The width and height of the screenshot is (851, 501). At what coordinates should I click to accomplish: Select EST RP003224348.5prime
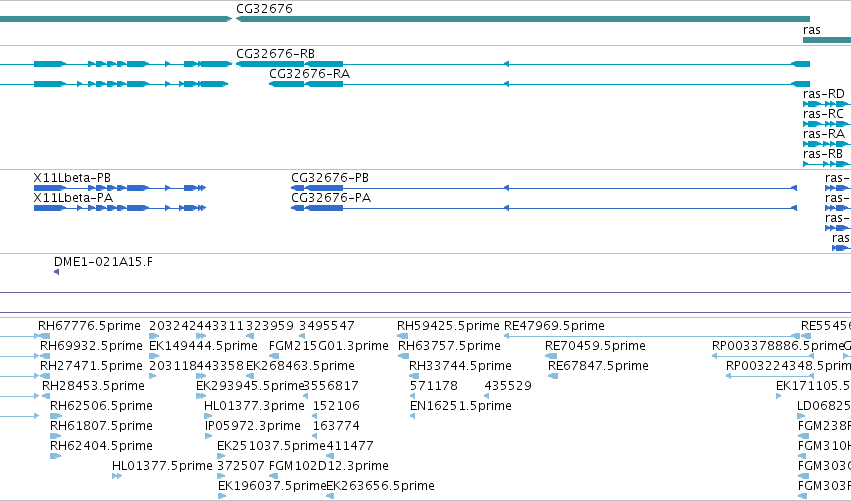pyautogui.click(x=788, y=366)
